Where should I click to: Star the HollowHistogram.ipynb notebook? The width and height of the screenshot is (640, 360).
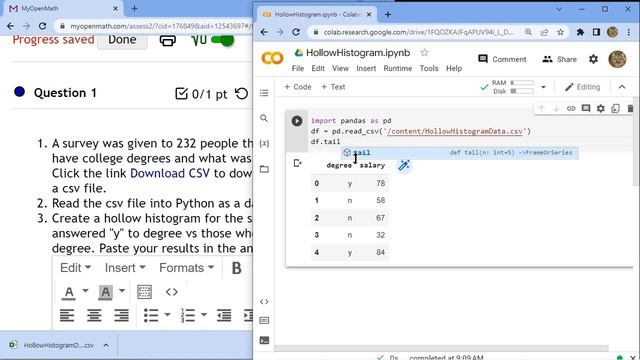point(424,53)
